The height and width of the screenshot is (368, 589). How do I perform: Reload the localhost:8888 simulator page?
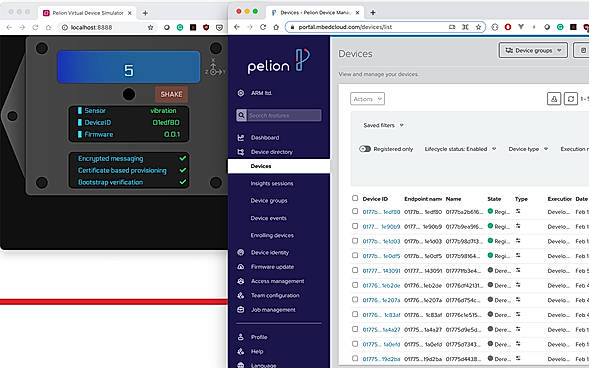coord(35,27)
